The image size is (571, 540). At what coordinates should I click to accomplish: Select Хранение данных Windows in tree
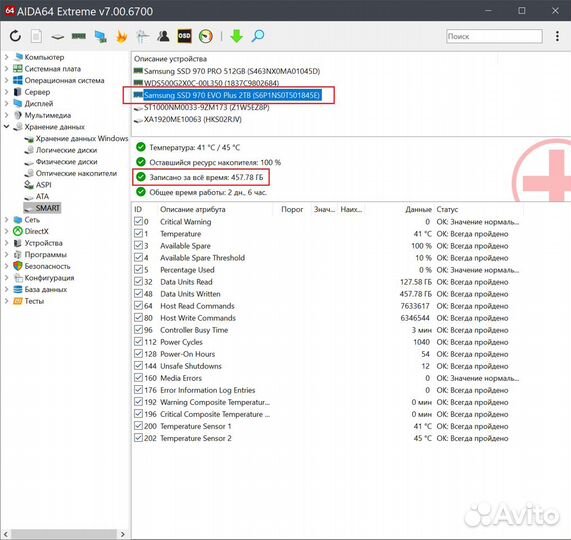point(82,138)
